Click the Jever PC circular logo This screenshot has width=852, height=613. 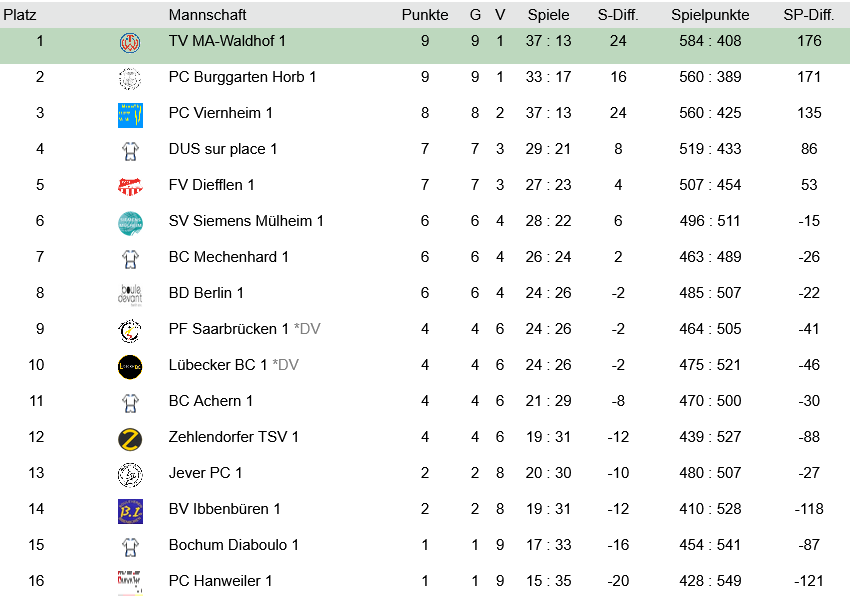130,475
